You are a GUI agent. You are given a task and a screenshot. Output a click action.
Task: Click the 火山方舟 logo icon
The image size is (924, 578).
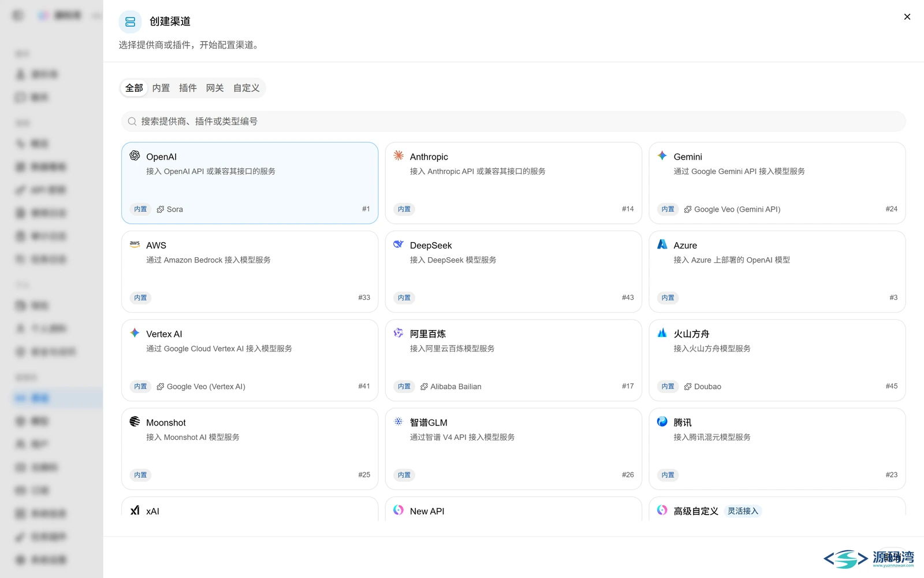coord(662,333)
